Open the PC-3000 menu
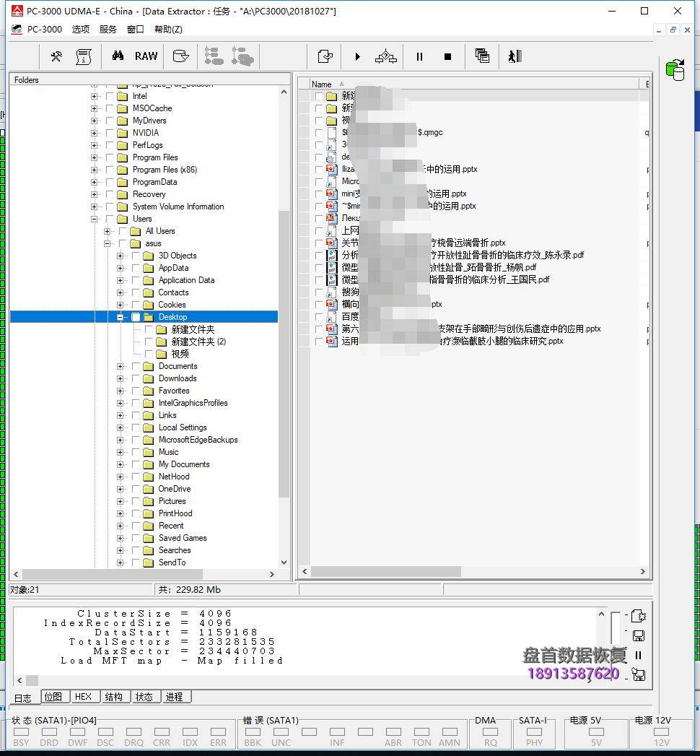The height and width of the screenshot is (756, 700). (x=45, y=30)
